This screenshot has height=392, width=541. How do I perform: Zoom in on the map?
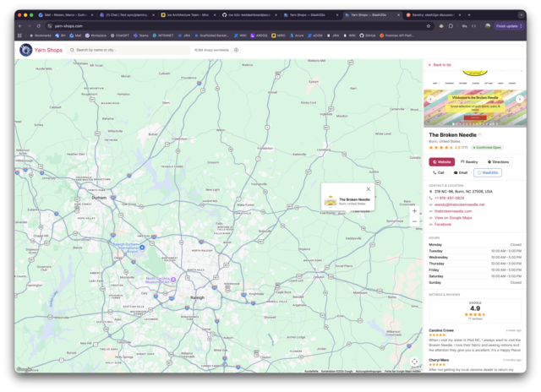coord(414,211)
